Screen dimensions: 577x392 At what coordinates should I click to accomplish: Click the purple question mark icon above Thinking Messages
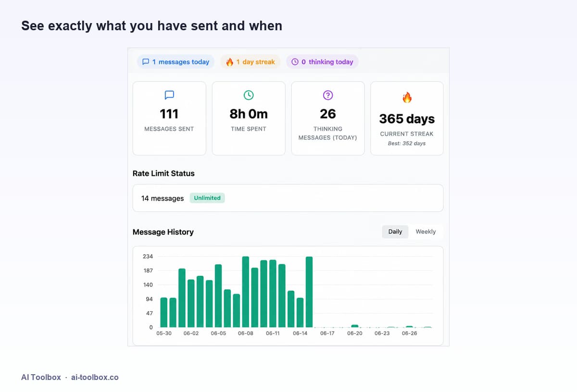point(328,95)
